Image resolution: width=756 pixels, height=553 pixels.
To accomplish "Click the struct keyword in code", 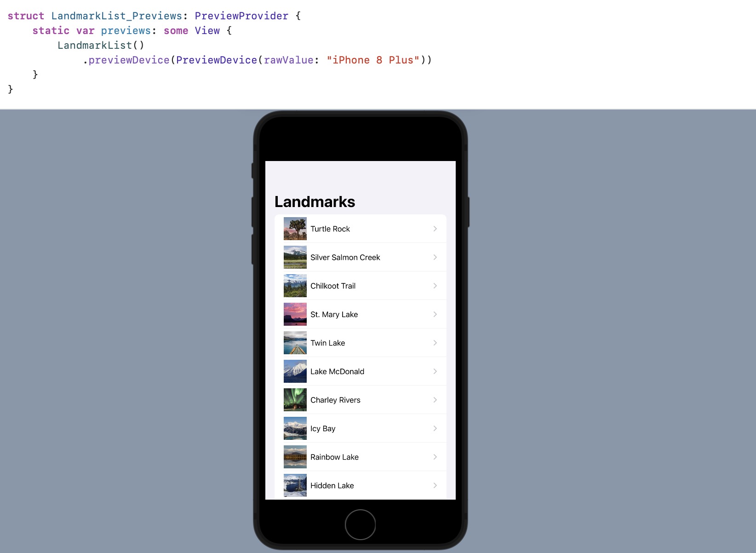I will coord(26,16).
